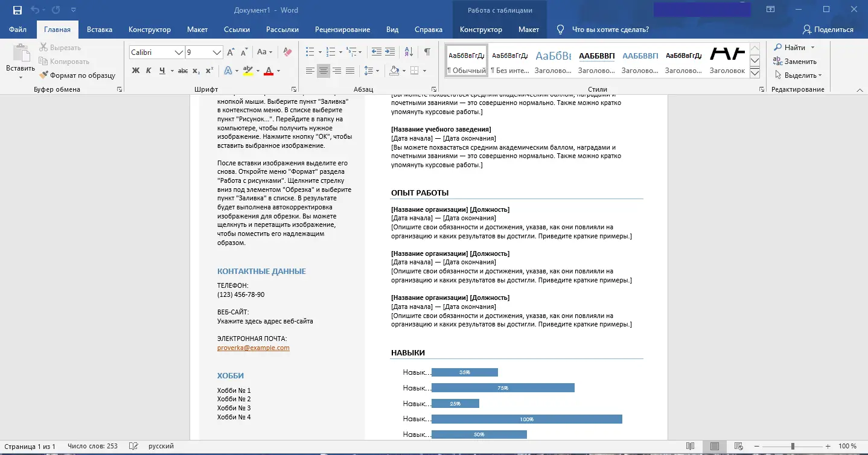The width and height of the screenshot is (868, 455).
Task: Toggle underline (Ч) formatting
Action: [x=162, y=71]
